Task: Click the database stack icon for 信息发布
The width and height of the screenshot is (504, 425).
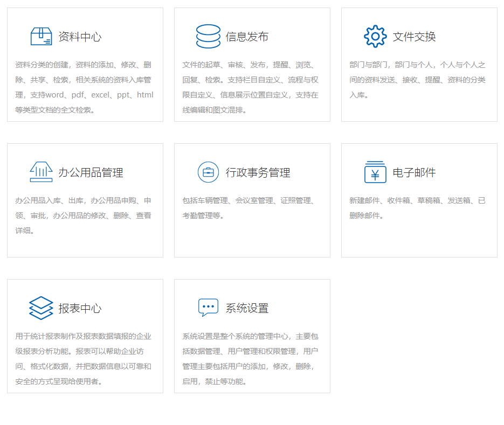Action: click(208, 36)
